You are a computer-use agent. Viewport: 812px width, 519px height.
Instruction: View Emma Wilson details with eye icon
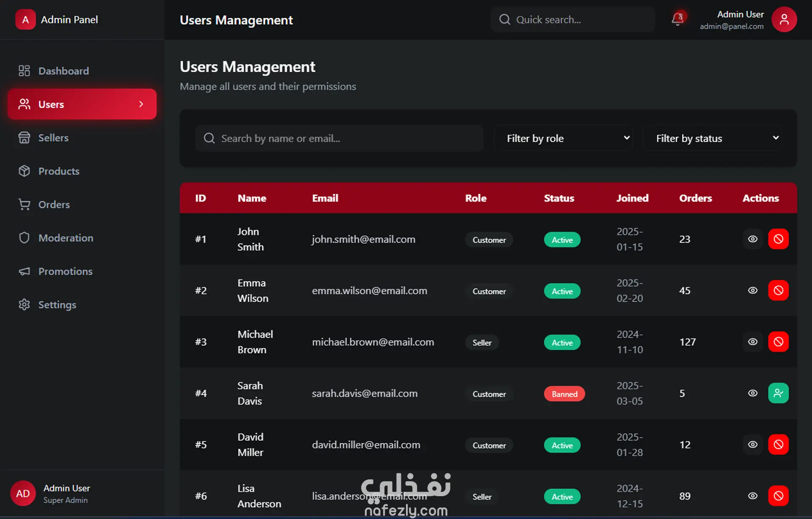point(753,290)
